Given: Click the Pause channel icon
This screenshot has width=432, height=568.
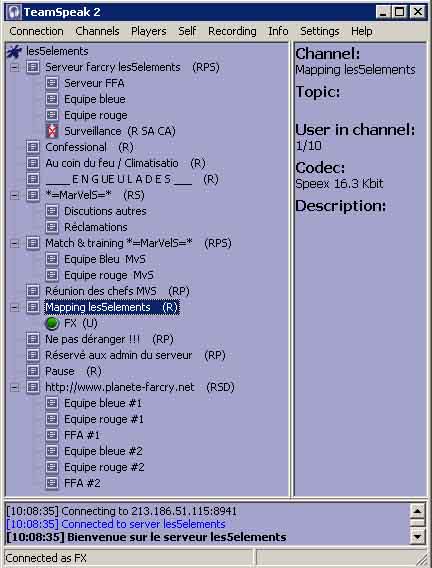Looking at the screenshot, I should (33, 371).
